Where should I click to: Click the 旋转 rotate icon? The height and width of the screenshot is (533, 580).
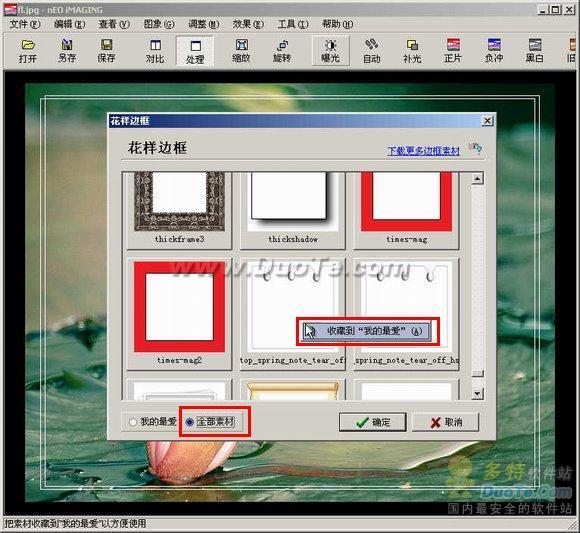282,51
